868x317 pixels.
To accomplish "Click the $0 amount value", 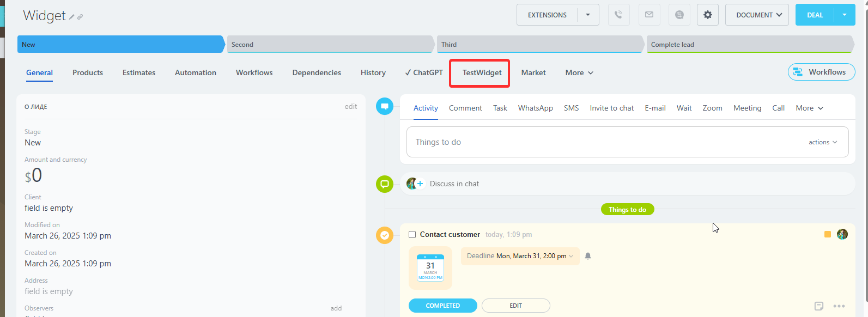I will 33,175.
